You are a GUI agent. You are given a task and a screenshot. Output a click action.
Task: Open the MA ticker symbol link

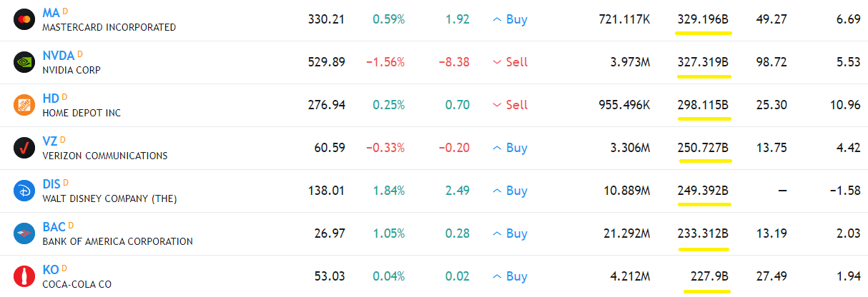(x=51, y=12)
